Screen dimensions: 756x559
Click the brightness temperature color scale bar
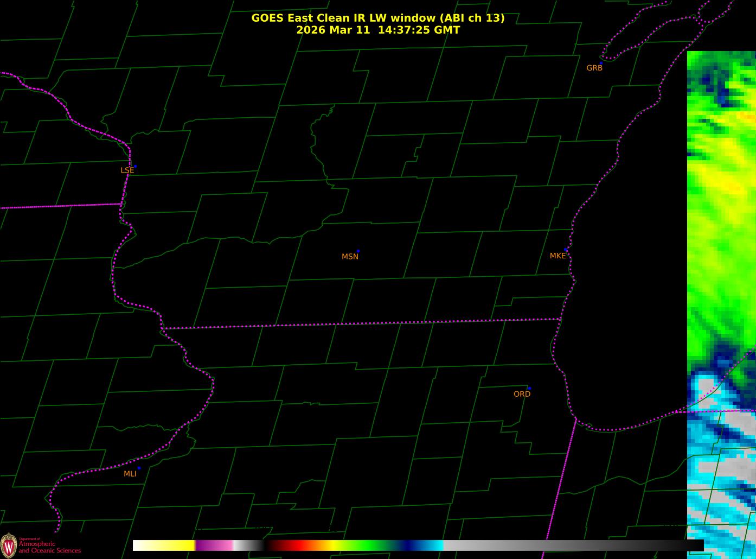[418, 545]
